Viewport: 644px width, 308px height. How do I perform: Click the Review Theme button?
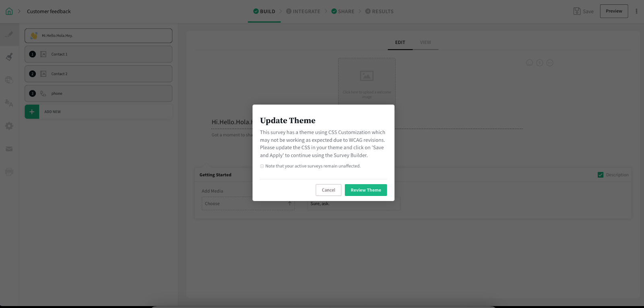365,190
